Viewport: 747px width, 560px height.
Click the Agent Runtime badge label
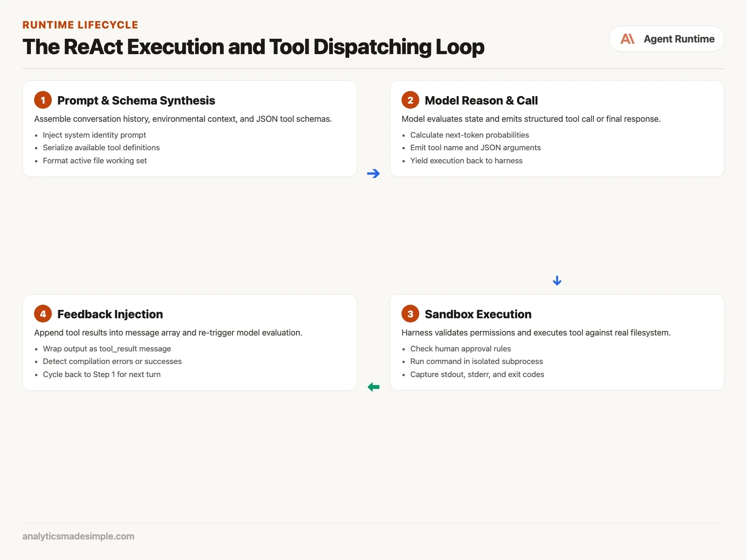(x=679, y=39)
